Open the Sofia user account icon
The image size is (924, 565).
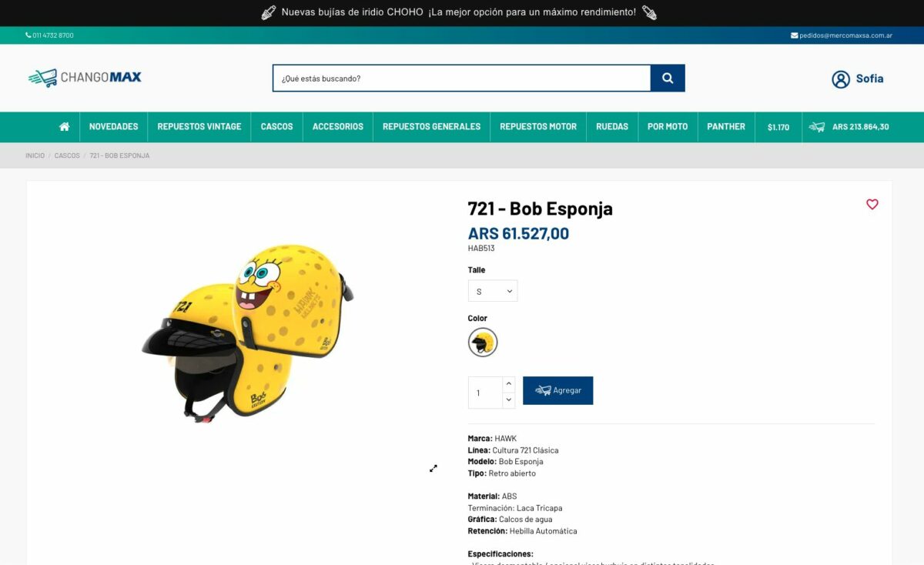tap(840, 79)
